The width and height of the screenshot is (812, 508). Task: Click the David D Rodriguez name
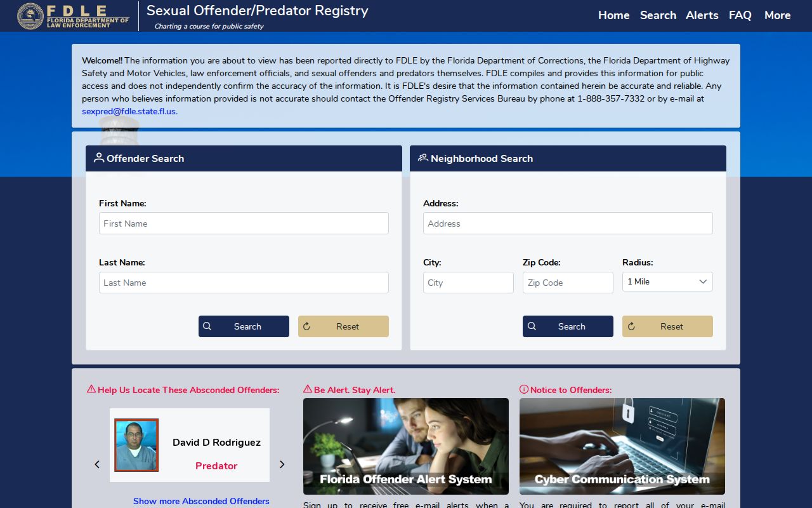click(x=216, y=443)
